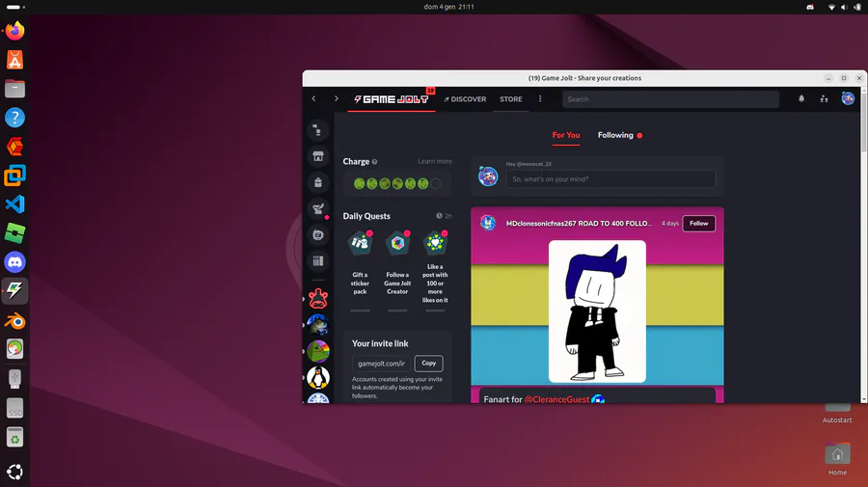Image resolution: width=868 pixels, height=487 pixels.
Task: Click the Charge help question mark icon
Action: click(x=375, y=162)
